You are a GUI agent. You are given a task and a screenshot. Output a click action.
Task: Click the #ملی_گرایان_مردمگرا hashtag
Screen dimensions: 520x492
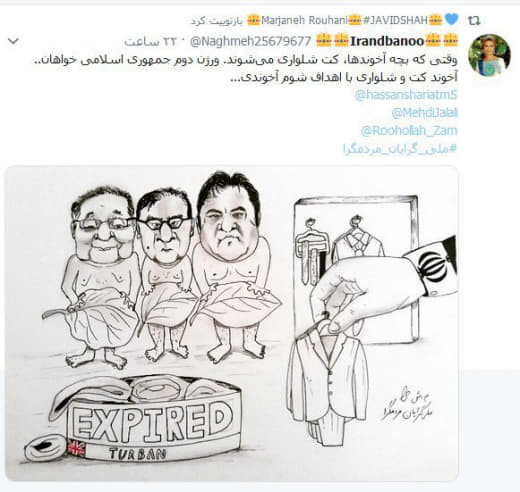[400, 149]
